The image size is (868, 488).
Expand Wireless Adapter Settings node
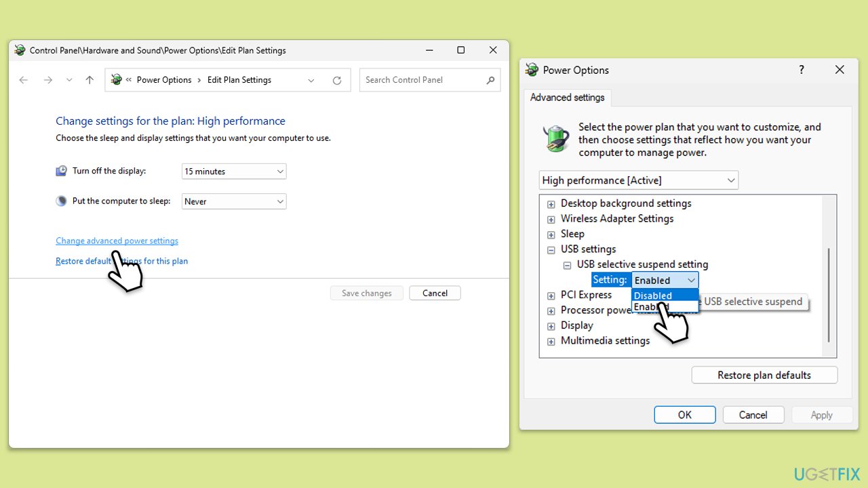pos(551,219)
